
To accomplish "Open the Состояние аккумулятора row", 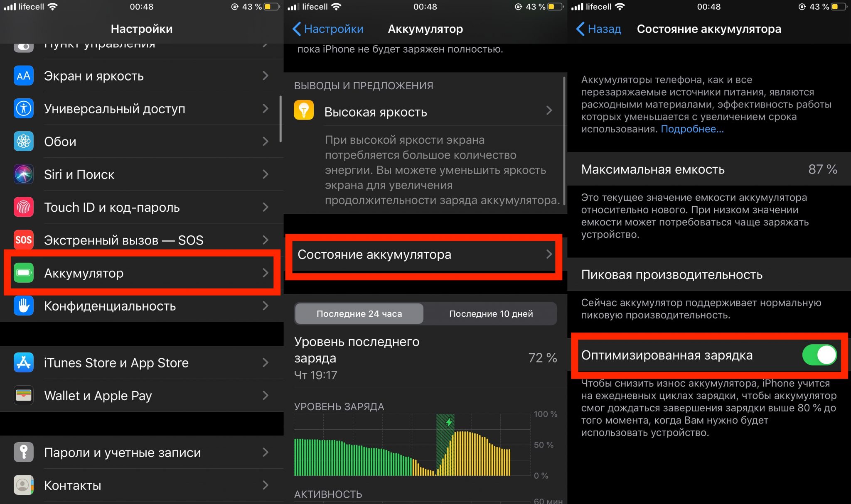I will coord(425,254).
